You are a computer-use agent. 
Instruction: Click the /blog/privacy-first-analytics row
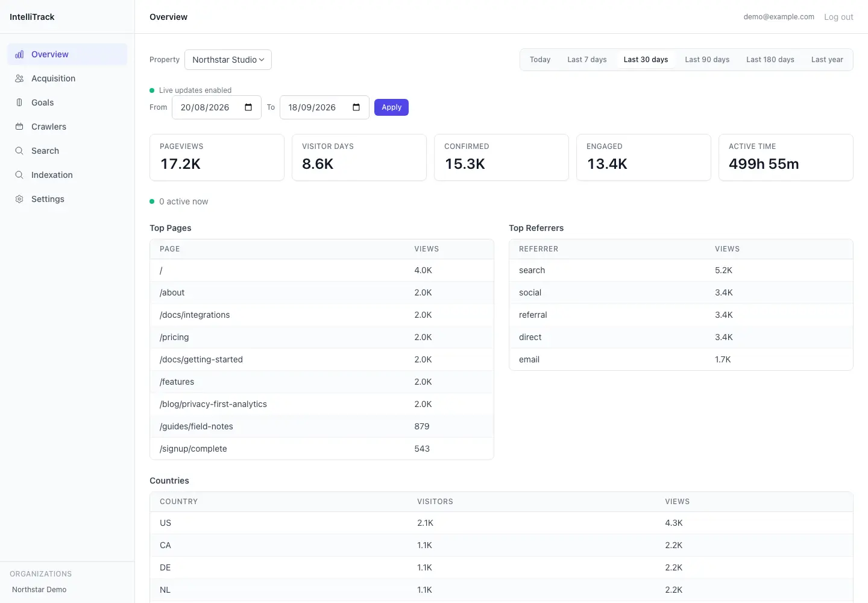[x=322, y=404]
